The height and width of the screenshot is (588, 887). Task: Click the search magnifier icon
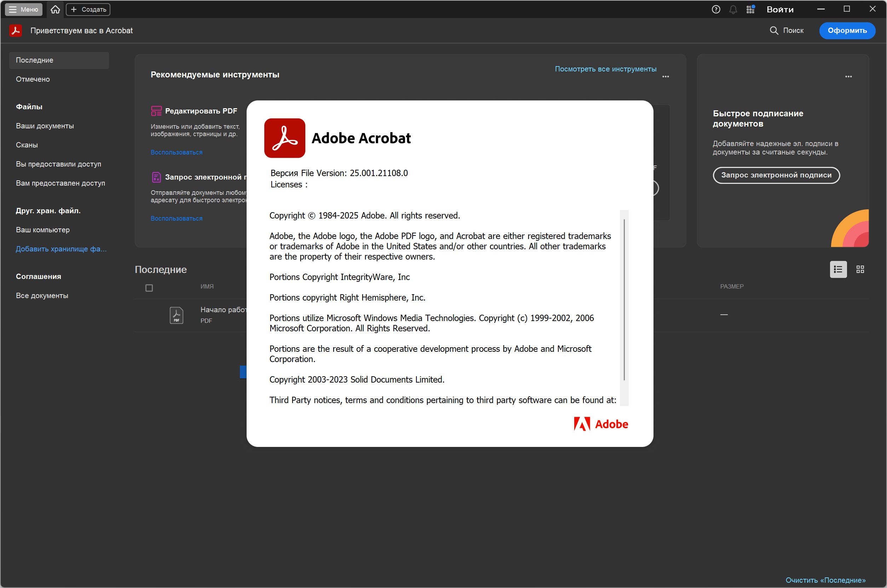tap(774, 30)
